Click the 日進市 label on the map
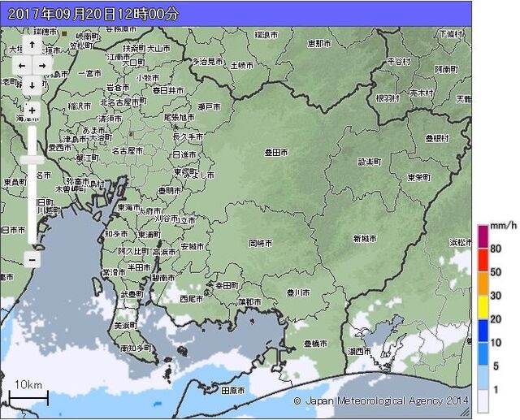The height and width of the screenshot is (420, 520). [x=184, y=154]
